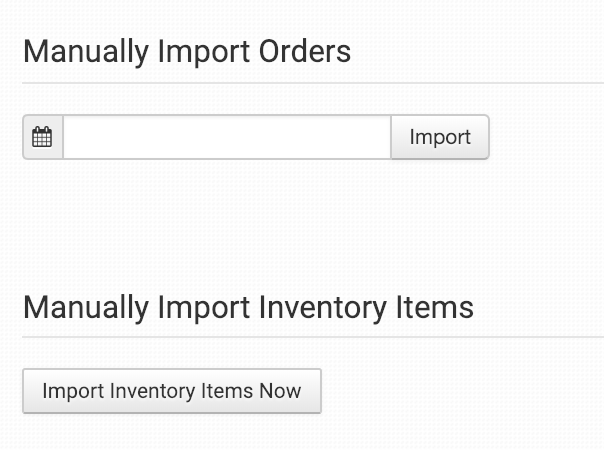Select the Manually Import Inventory Items title
Screen dimensions: 604x450
click(248, 307)
